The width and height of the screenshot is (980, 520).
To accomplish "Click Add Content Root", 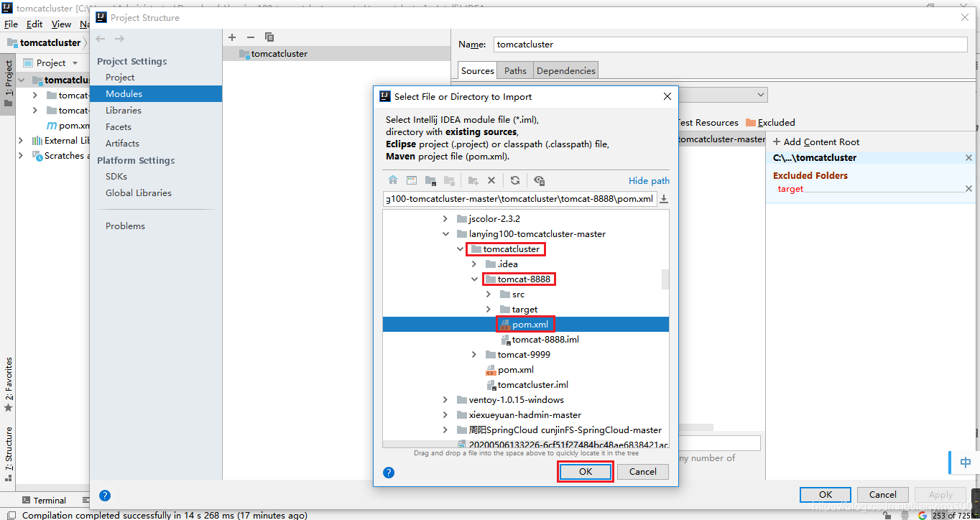I will tap(816, 142).
